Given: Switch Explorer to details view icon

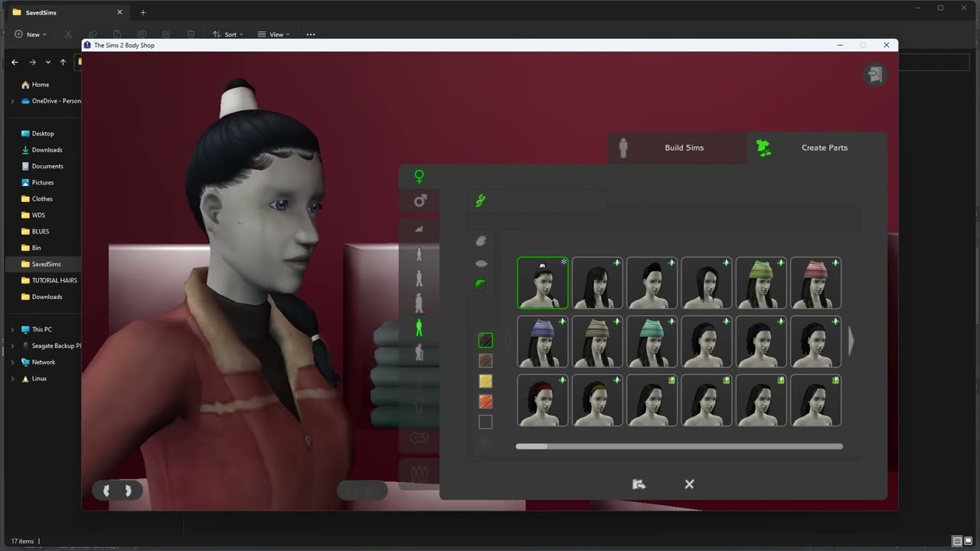Looking at the screenshot, I should tap(958, 541).
